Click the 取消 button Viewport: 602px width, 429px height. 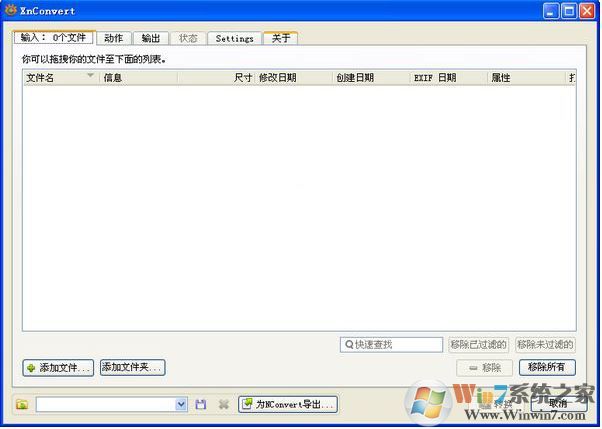pyautogui.click(x=559, y=403)
